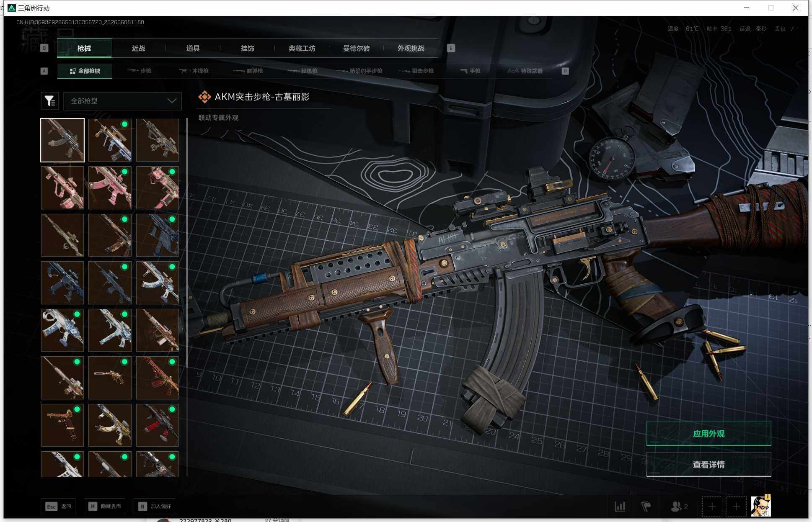Screen dimensions: 812x522
Task: Select the 全部枪械 category
Action: tap(85, 71)
